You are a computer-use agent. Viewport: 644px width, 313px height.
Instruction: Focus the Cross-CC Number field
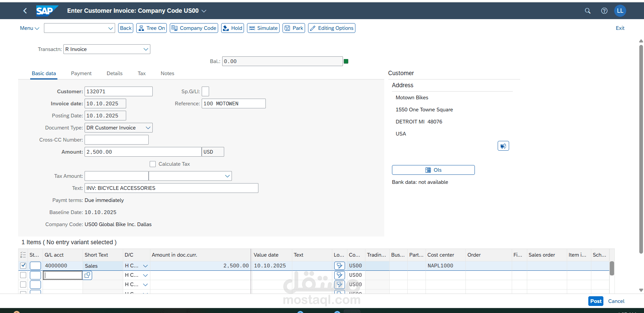point(116,140)
